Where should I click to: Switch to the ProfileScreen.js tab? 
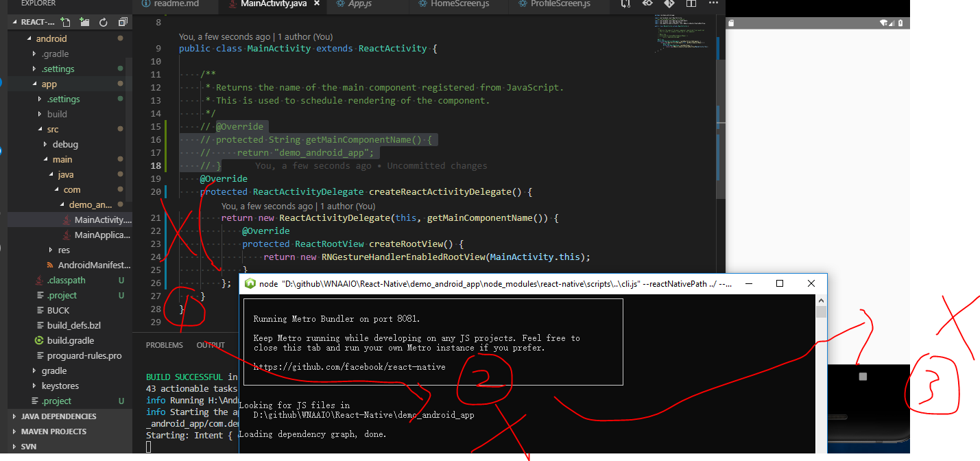tap(560, 4)
